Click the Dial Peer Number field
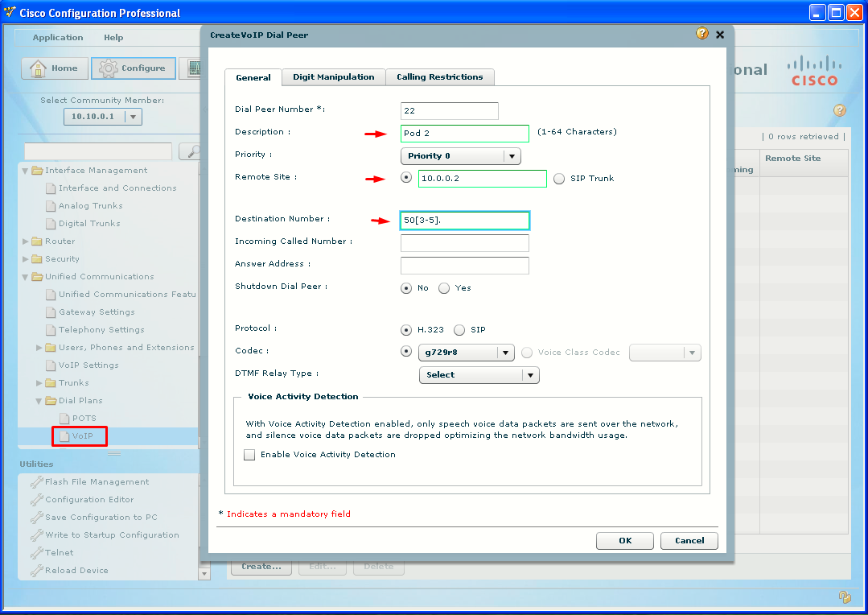This screenshot has width=868, height=615. pos(450,111)
